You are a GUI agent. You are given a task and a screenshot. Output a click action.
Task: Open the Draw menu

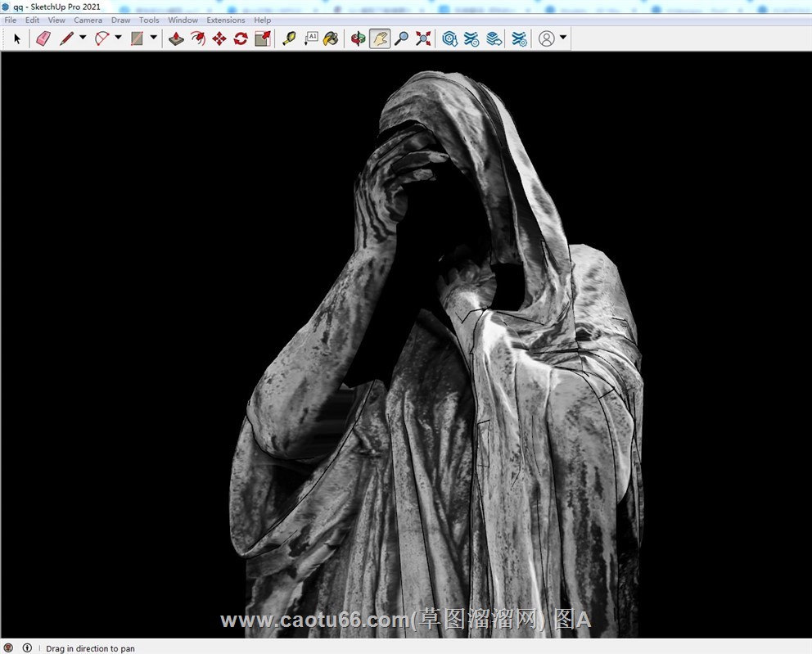(x=120, y=20)
